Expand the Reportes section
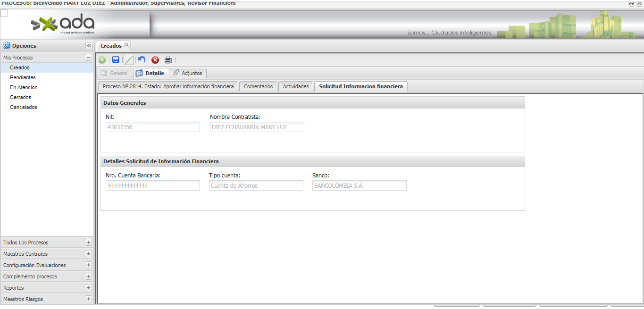 tap(88, 288)
